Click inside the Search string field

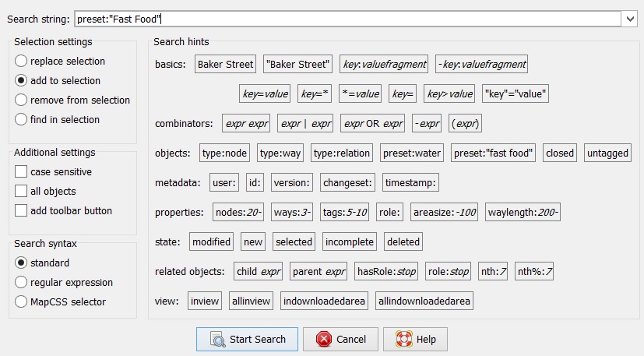(x=347, y=19)
